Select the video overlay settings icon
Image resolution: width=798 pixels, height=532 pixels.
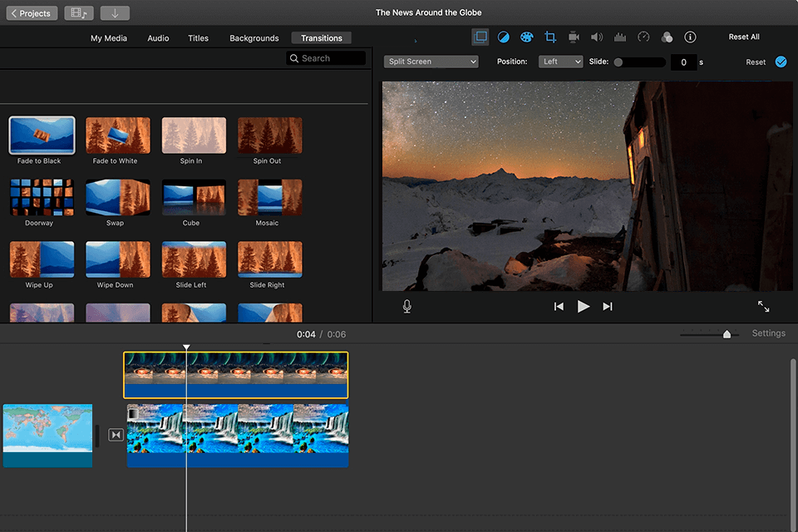pyautogui.click(x=480, y=37)
